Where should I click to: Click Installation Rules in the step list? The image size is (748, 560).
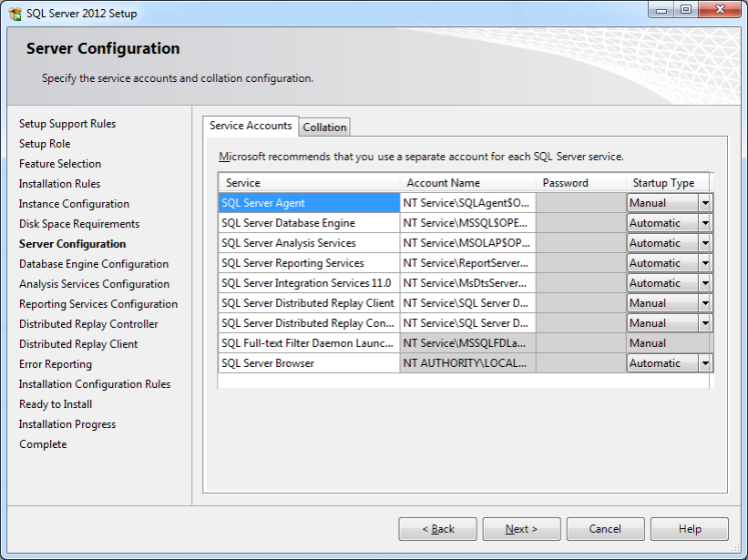pos(59,184)
